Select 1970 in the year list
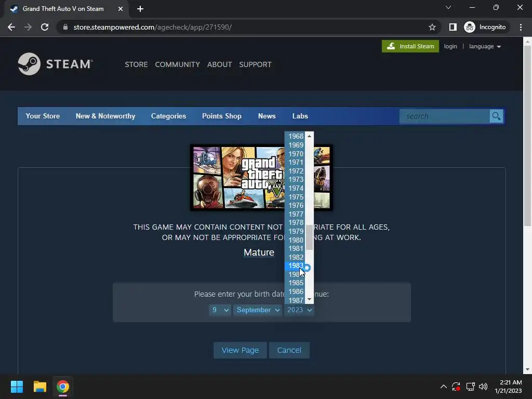This screenshot has width=532, height=399. click(295, 154)
